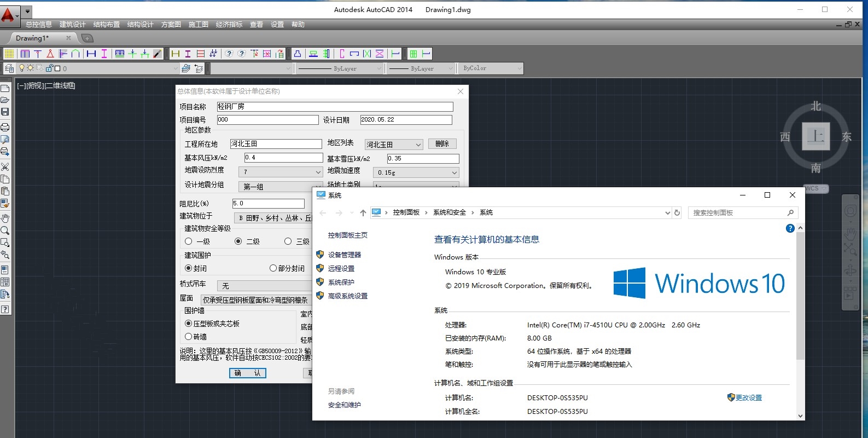Open the 地震加速度 dropdown showing 0.15g
868x438 pixels.
(416, 172)
